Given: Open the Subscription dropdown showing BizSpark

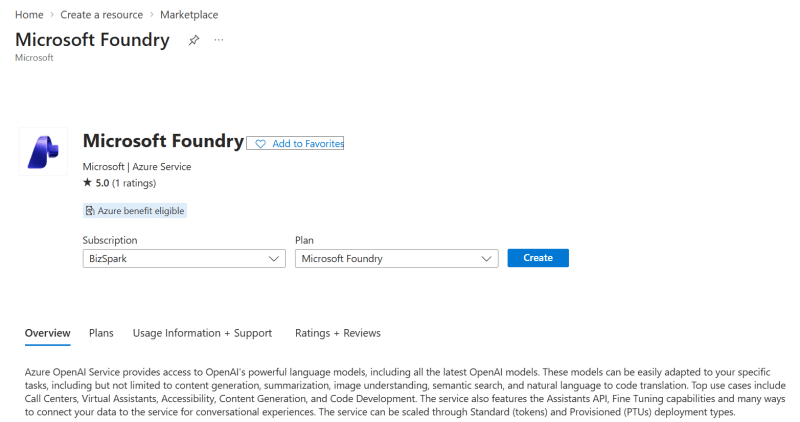Looking at the screenshot, I should pyautogui.click(x=184, y=259).
